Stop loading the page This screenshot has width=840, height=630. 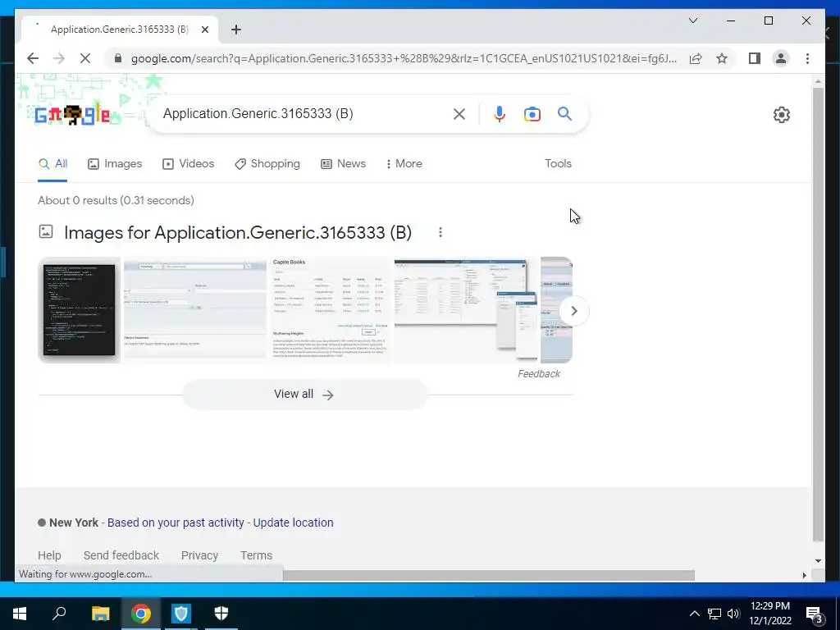[85, 58]
